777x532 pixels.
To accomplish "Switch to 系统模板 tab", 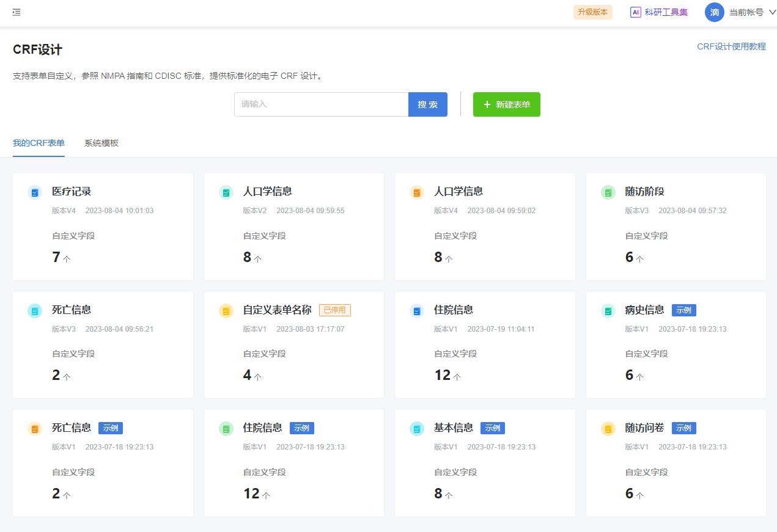I will [x=101, y=144].
